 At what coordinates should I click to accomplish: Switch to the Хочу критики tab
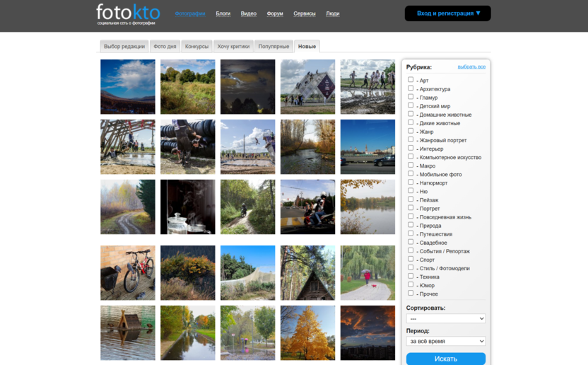click(233, 46)
